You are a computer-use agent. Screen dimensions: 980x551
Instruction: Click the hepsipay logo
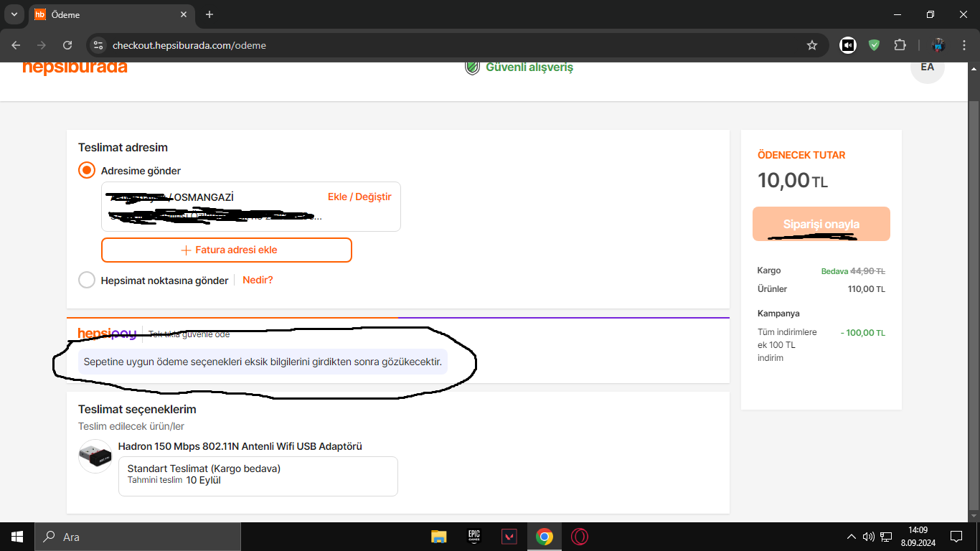click(x=107, y=334)
